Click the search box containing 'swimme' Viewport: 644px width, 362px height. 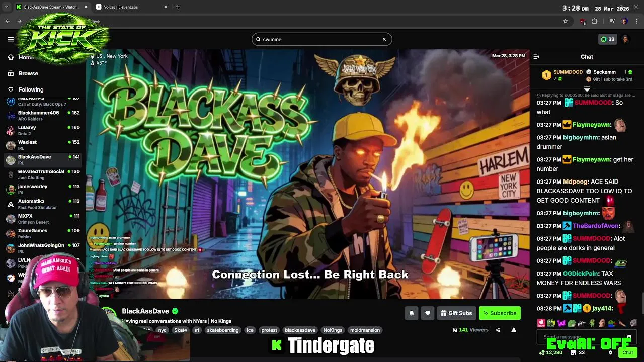pos(322,39)
